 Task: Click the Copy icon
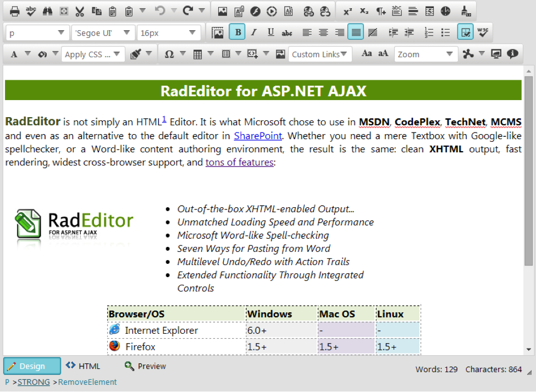pyautogui.click(x=96, y=12)
